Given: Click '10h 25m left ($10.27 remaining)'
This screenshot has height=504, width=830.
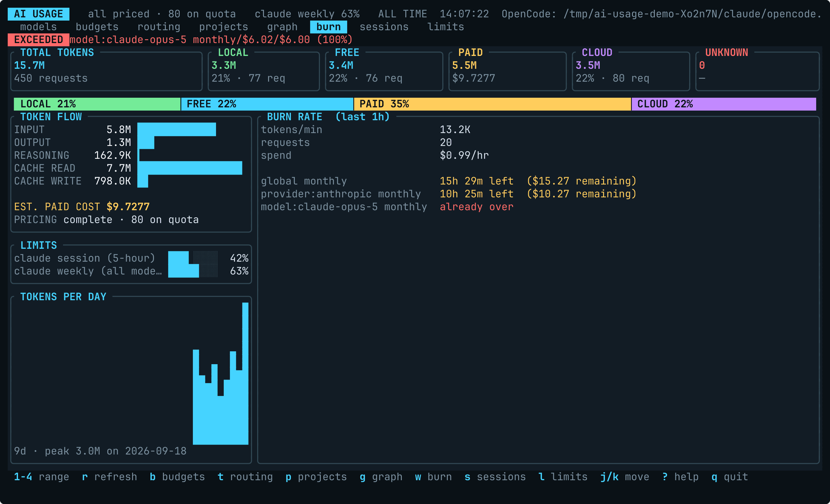Looking at the screenshot, I should click(538, 194).
